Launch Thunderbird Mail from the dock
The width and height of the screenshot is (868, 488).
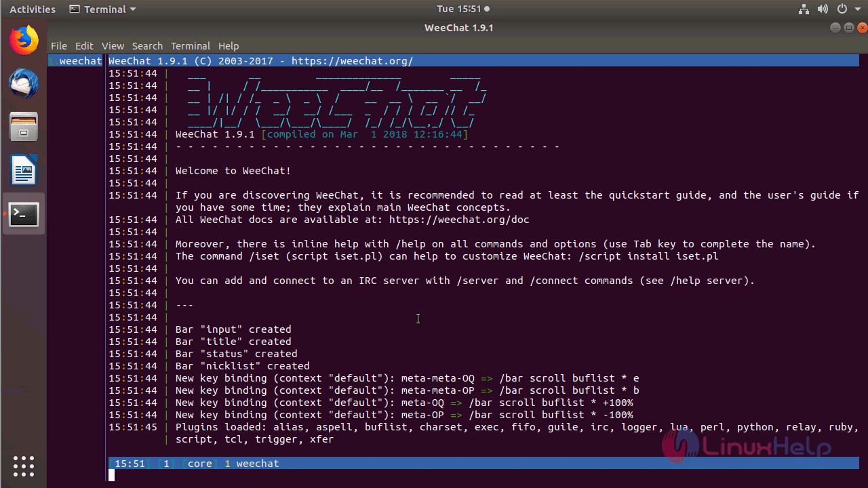pos(24,83)
